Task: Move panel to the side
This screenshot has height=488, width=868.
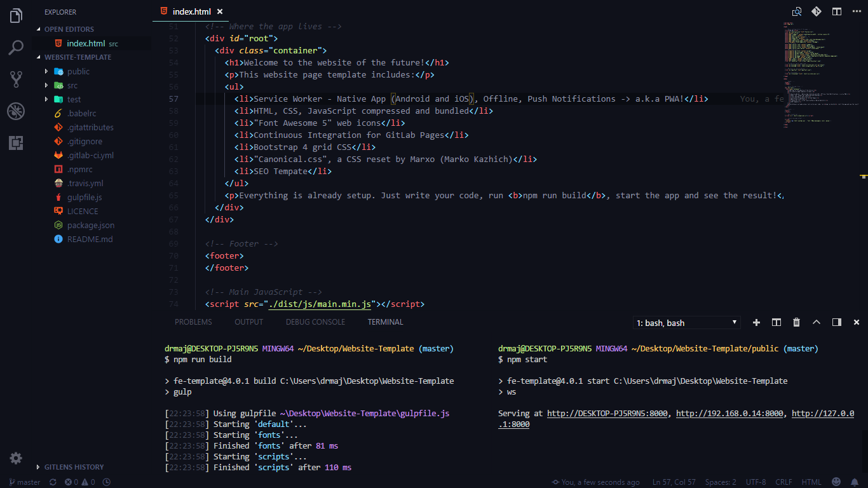Action: (x=837, y=322)
